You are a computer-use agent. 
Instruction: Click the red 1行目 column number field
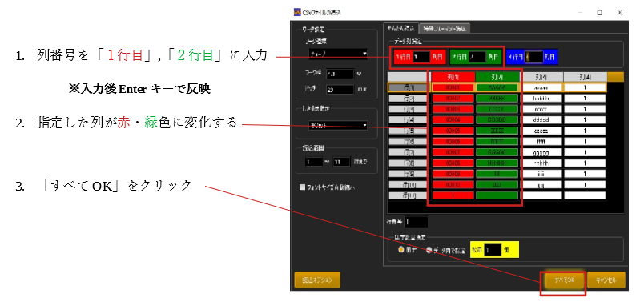(421, 57)
